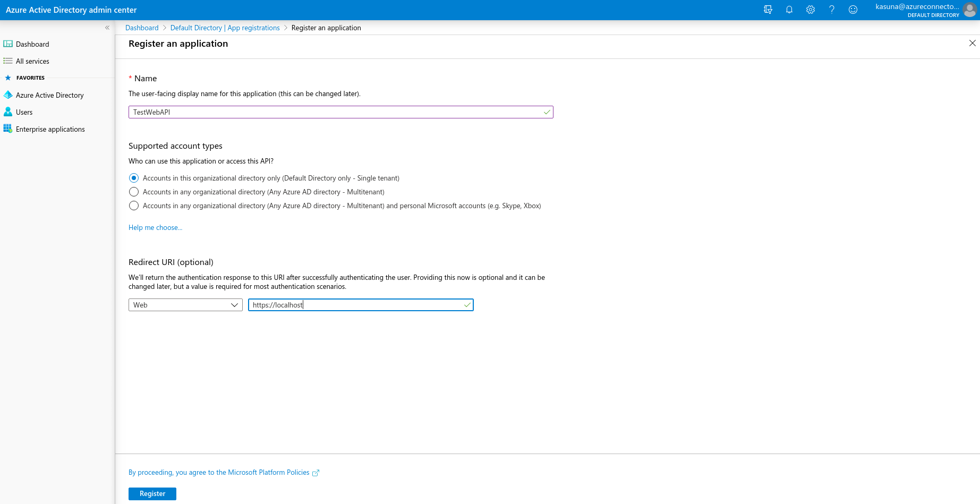
Task: Open the help question mark icon
Action: [832, 10]
